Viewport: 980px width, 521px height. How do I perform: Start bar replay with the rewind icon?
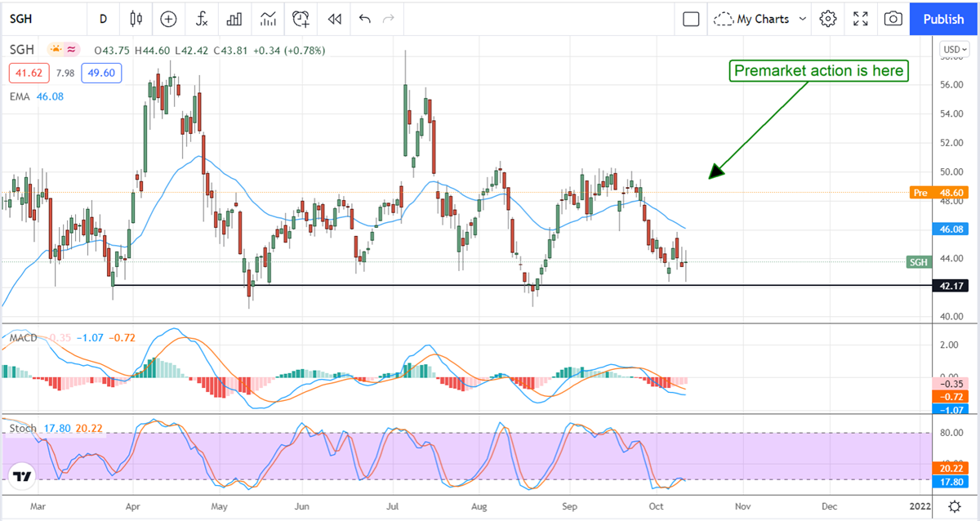(333, 18)
